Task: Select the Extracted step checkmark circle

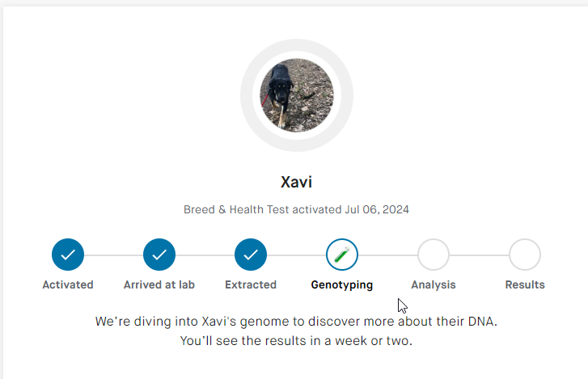Action: coord(251,255)
